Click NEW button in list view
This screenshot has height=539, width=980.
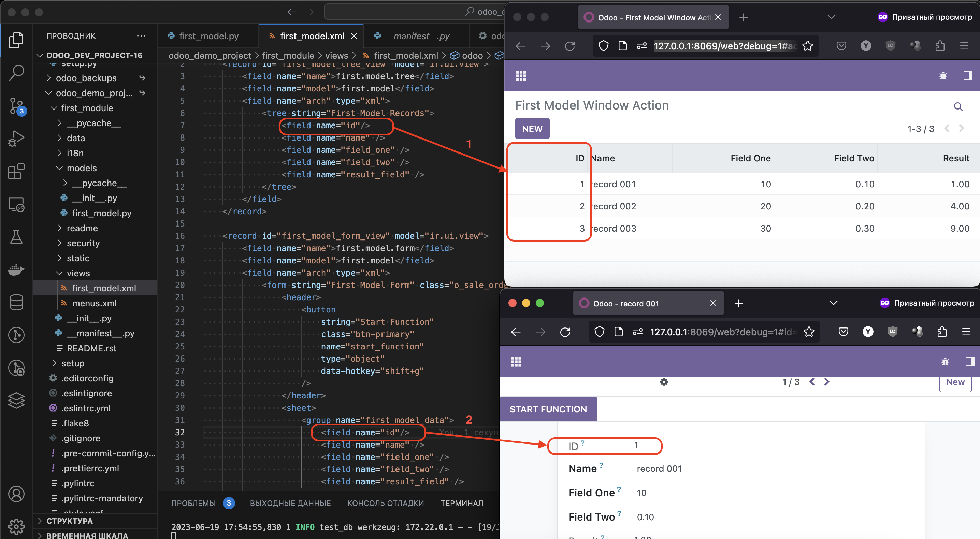532,129
